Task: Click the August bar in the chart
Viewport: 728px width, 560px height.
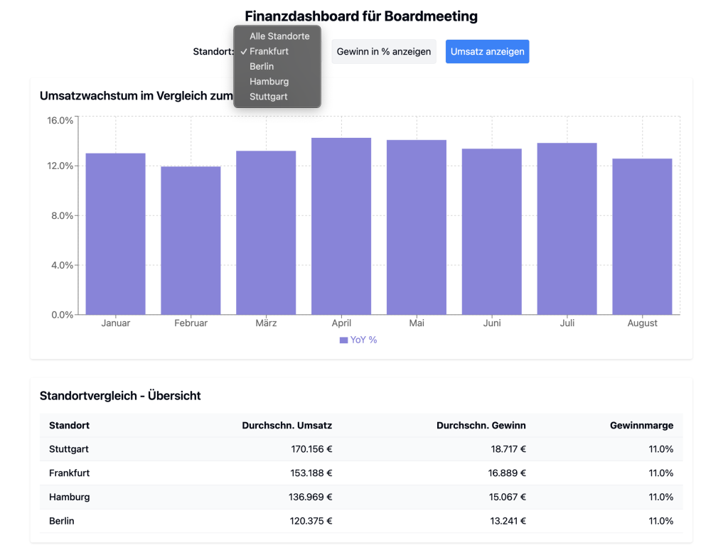Action: click(x=642, y=237)
